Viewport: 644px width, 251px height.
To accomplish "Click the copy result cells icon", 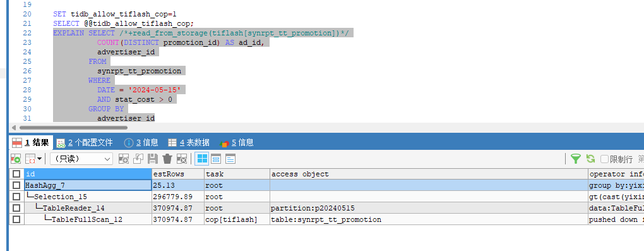I will tap(30, 159).
